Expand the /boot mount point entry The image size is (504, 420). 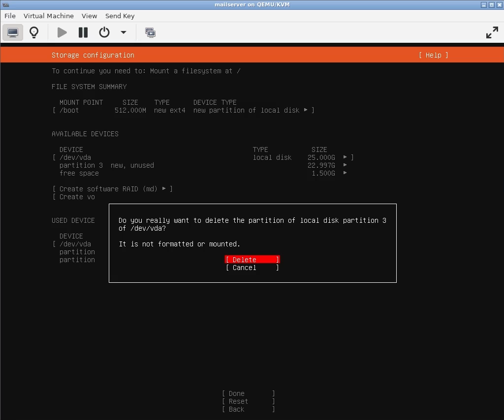pos(184,110)
